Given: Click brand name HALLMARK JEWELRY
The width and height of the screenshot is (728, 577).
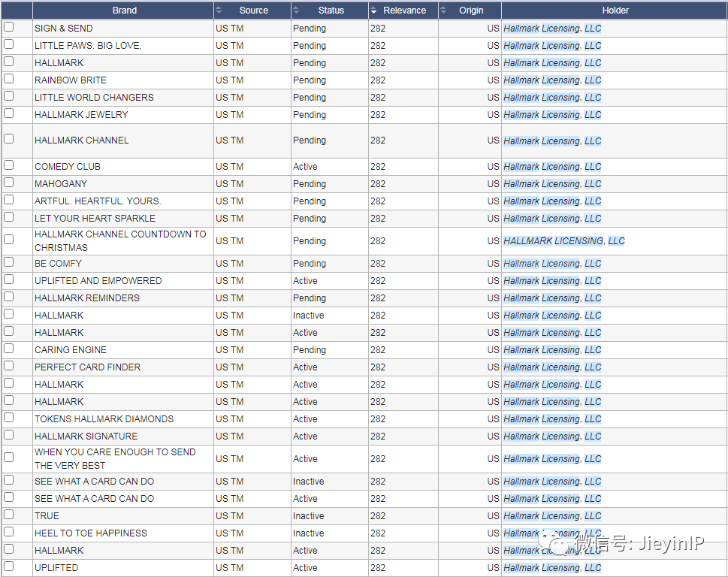Looking at the screenshot, I should click(81, 115).
